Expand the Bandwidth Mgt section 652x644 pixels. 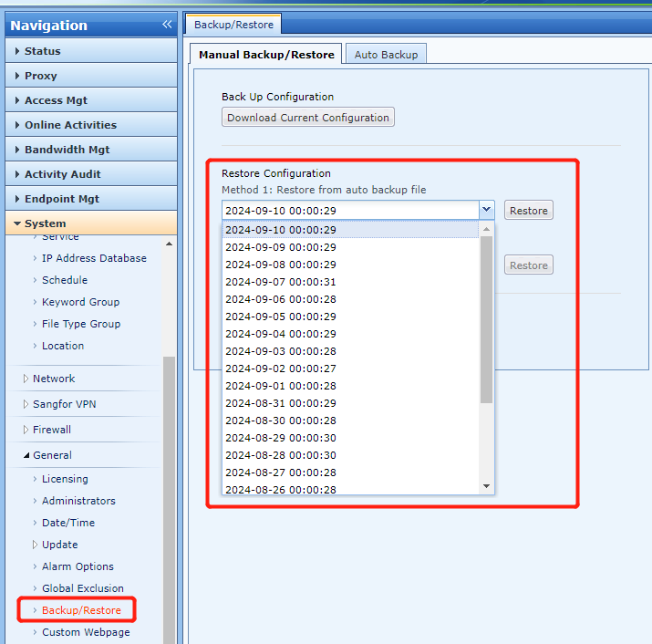pos(91,150)
